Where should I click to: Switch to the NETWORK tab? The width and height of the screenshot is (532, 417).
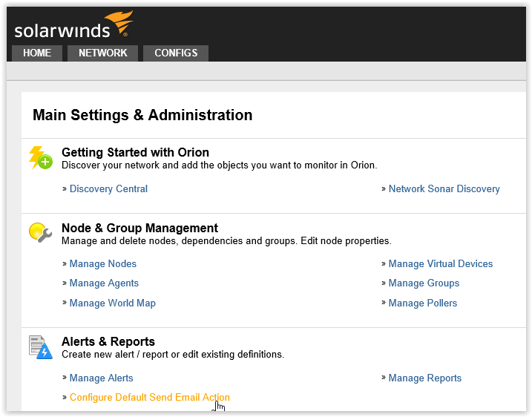coord(103,53)
